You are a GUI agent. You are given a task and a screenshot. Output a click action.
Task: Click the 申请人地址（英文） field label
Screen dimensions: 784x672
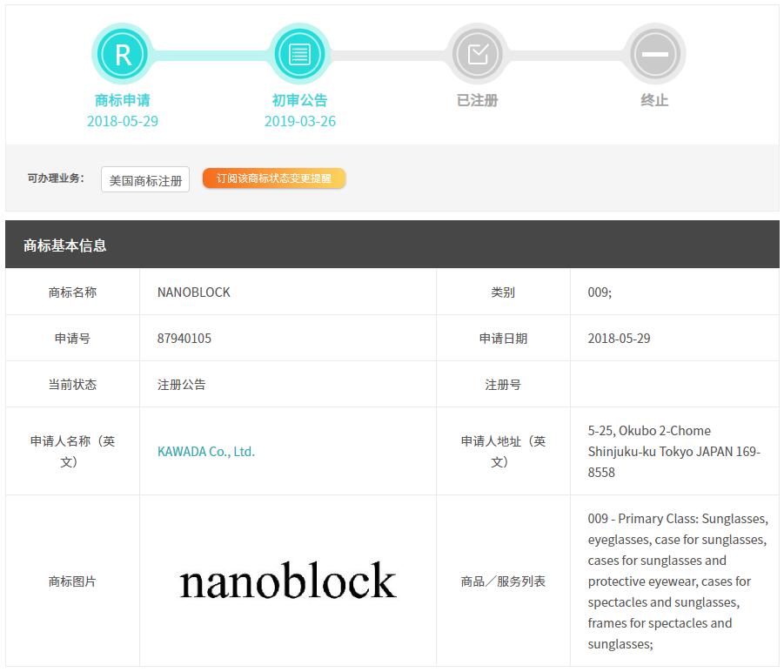(x=503, y=452)
